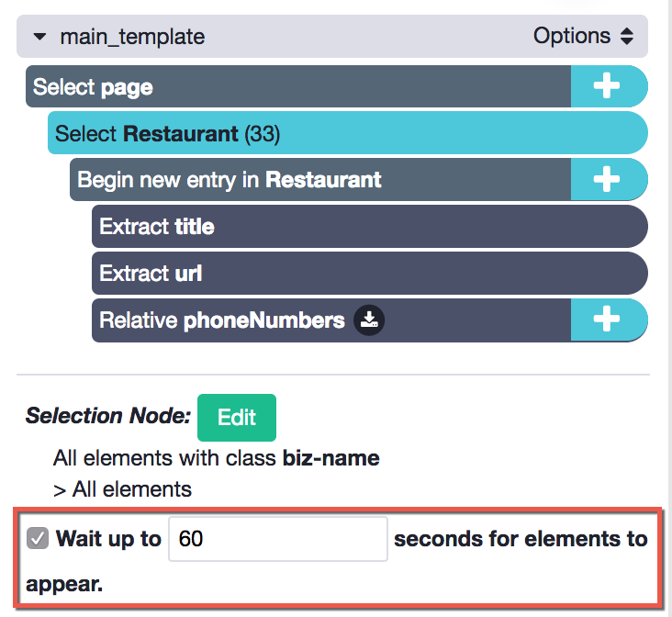Click the plus icon on Select page
This screenshot has width=672, height=617.
pyautogui.click(x=608, y=86)
